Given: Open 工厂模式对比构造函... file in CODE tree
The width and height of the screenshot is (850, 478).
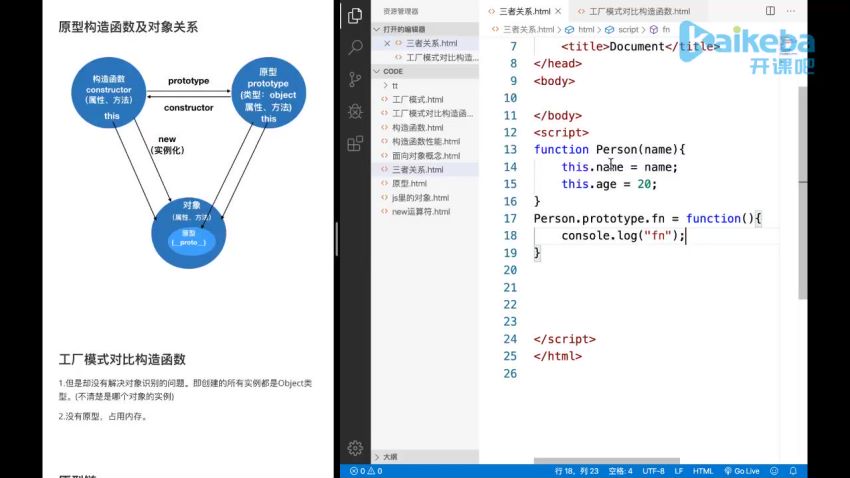Looking at the screenshot, I should click(x=425, y=113).
